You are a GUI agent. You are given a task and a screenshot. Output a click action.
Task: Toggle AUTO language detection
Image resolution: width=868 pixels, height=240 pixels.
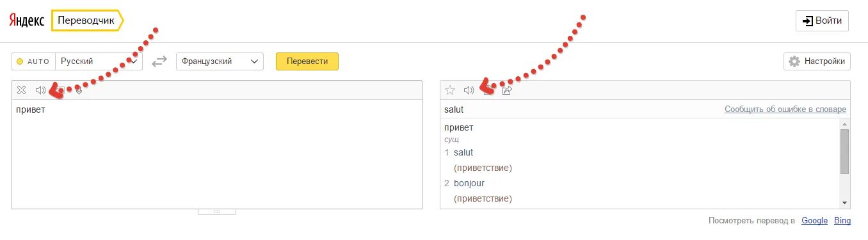(34, 61)
